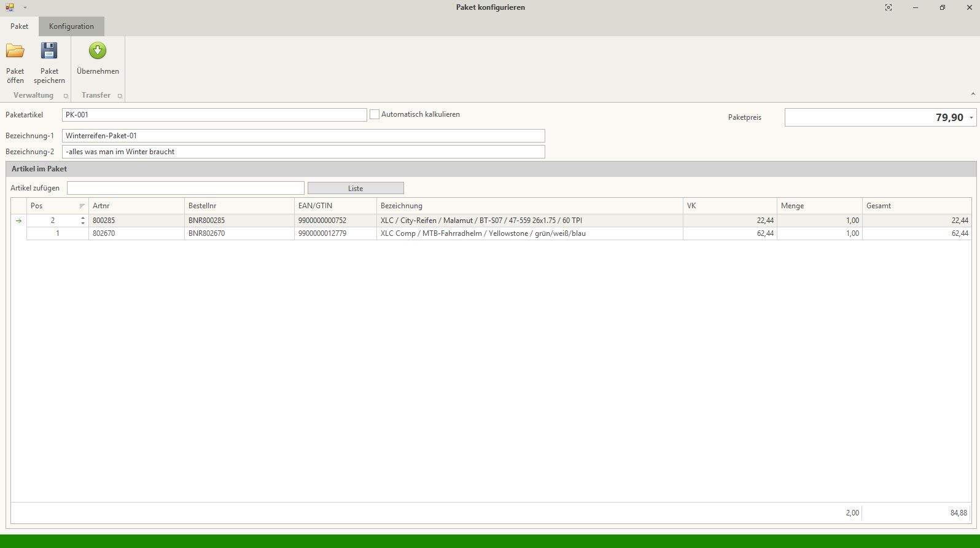Screen dimensions: 980x548
Task: Click the Bezeichnung-1 text field
Action: [303, 136]
